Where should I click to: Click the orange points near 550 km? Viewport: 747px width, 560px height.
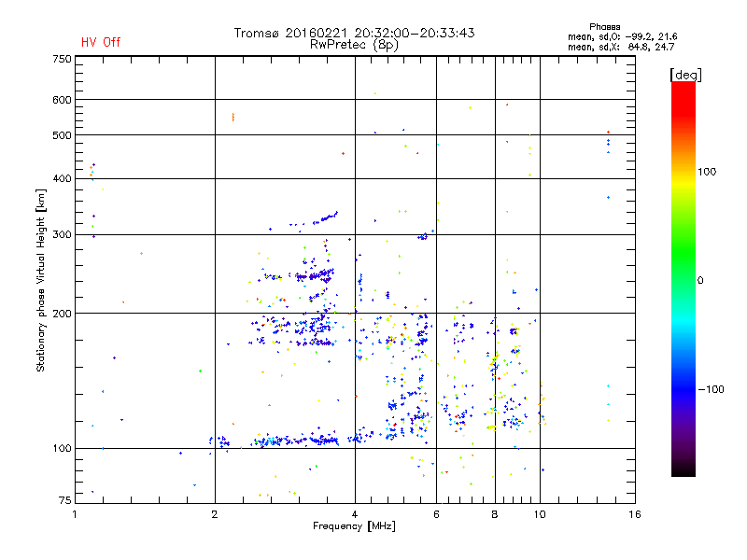click(233, 118)
